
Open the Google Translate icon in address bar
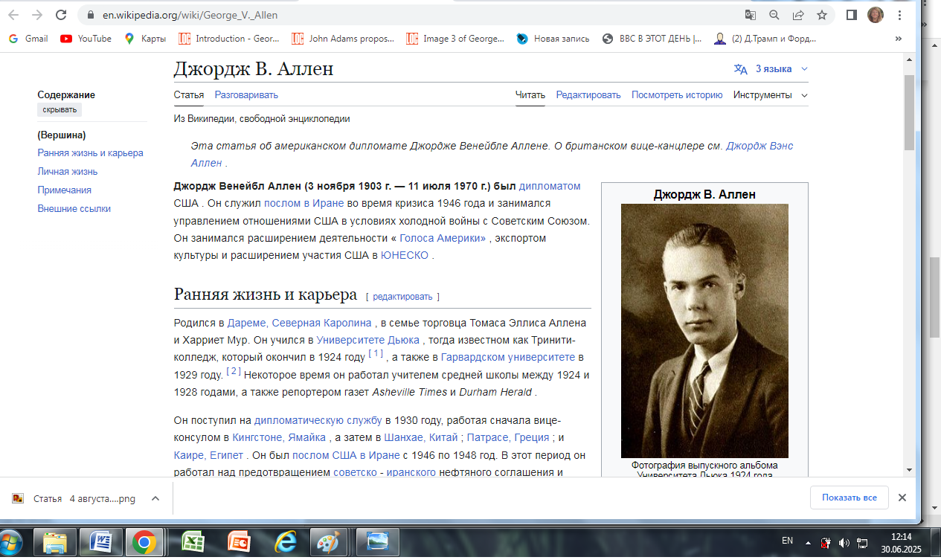pyautogui.click(x=751, y=15)
